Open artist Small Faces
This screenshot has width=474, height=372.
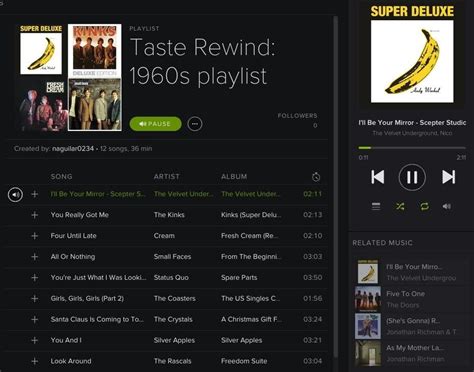(172, 257)
